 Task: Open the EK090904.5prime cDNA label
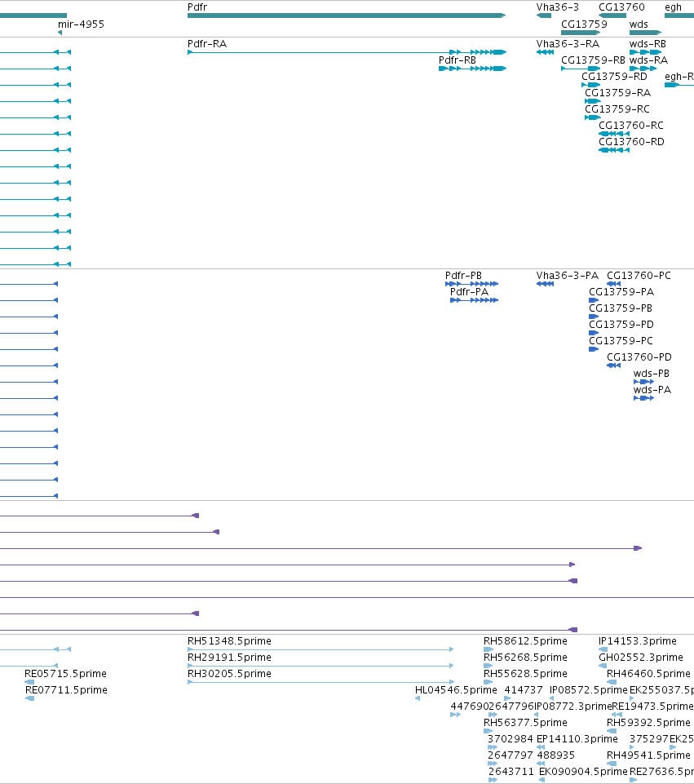click(583, 772)
